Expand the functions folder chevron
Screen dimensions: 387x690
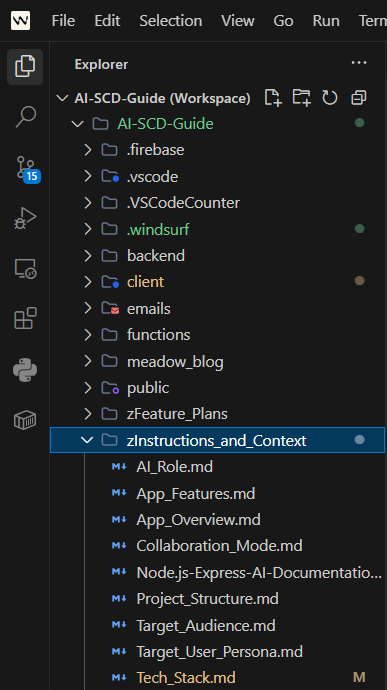pyautogui.click(x=88, y=334)
